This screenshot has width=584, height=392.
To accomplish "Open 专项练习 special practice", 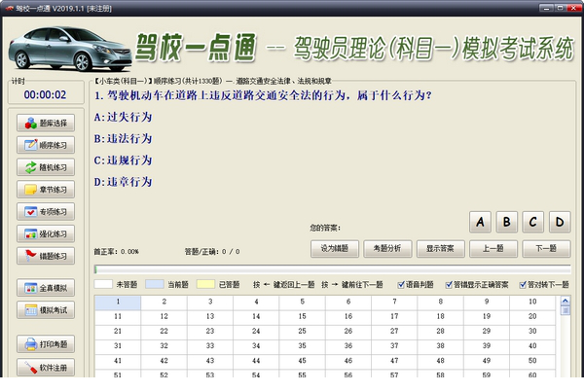I will (x=46, y=211).
